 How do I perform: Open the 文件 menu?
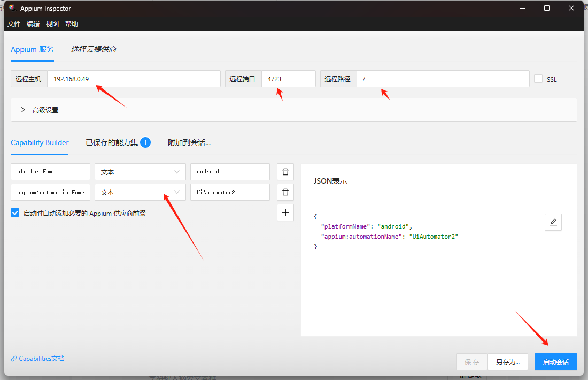click(14, 24)
